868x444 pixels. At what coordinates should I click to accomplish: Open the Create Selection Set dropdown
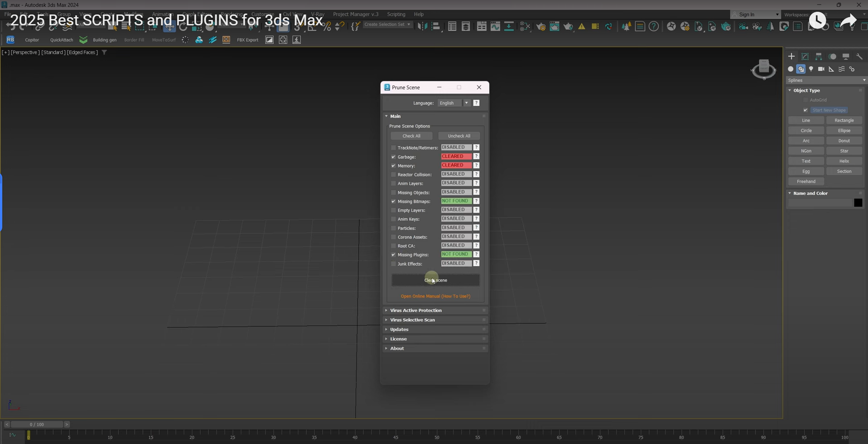(388, 24)
